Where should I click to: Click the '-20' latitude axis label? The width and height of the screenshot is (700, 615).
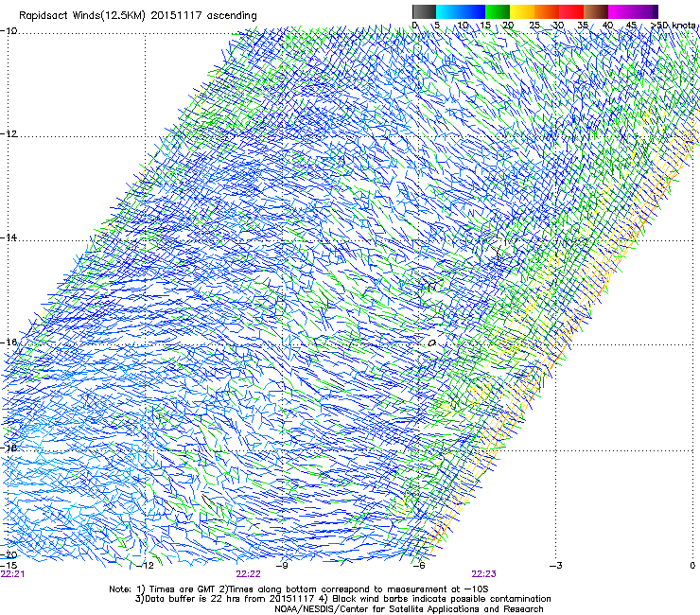(9, 555)
